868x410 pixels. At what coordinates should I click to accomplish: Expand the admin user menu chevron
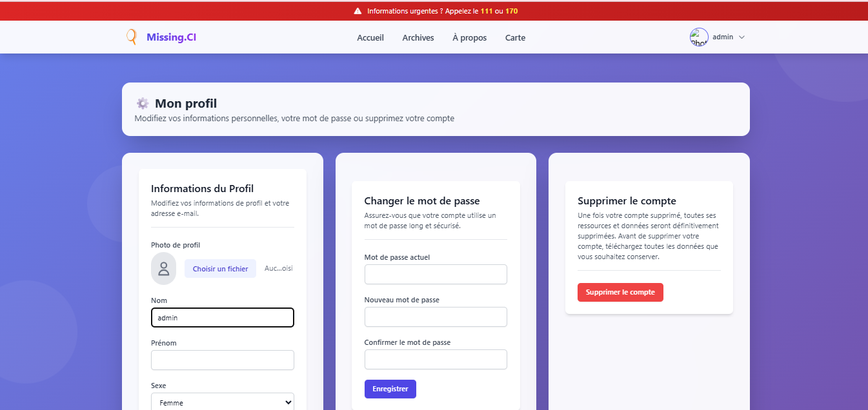coord(742,37)
